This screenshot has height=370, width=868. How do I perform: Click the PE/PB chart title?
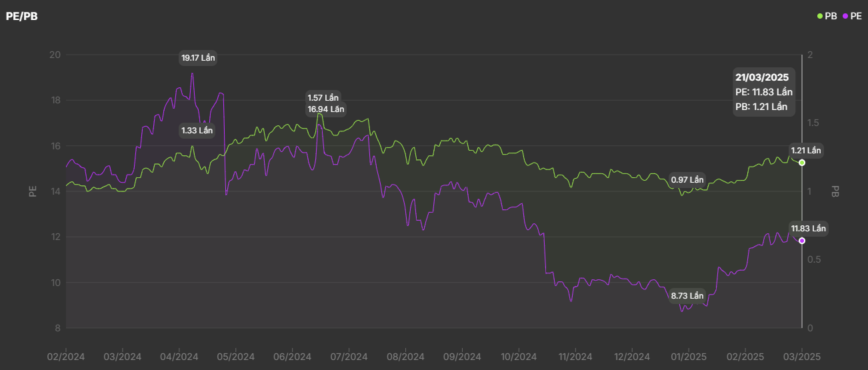pos(22,16)
